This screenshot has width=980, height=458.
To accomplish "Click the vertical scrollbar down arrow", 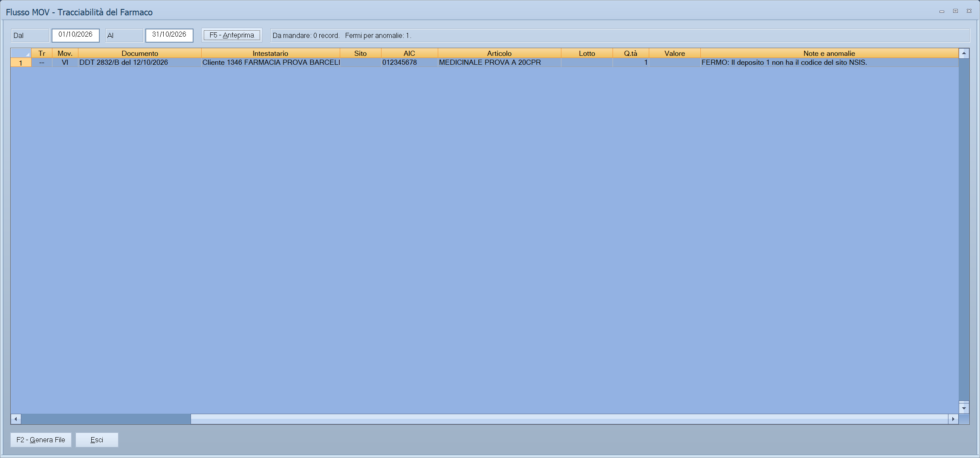I will tap(964, 408).
